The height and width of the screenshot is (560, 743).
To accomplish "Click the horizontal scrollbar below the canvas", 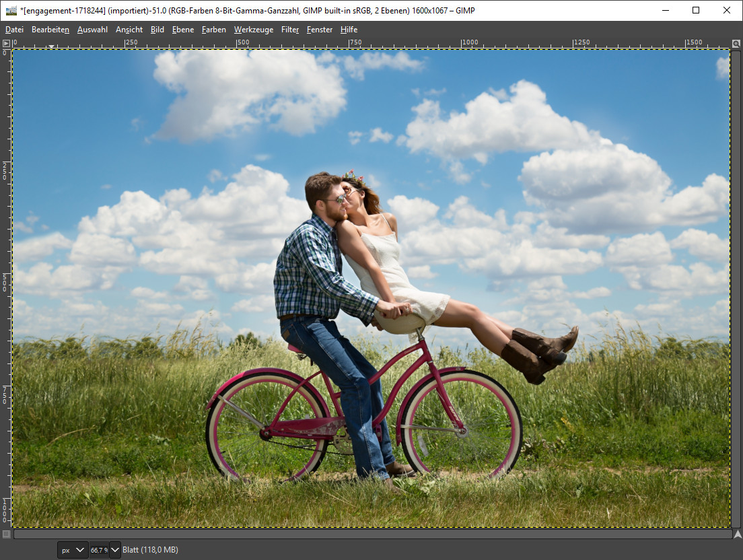I will click(x=371, y=534).
